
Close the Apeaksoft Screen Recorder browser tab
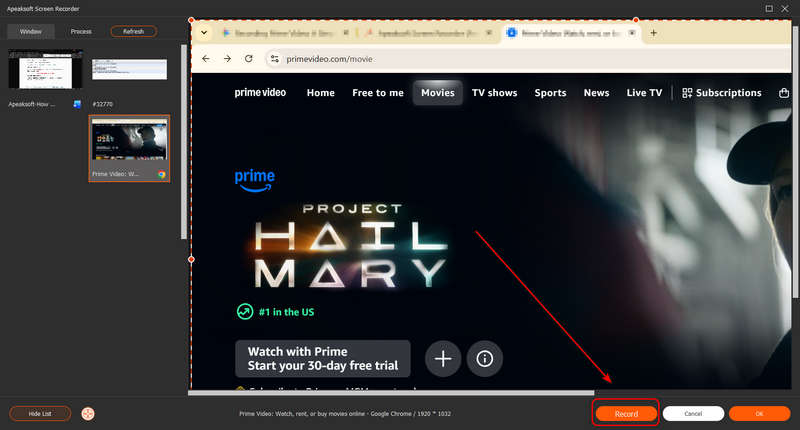(x=489, y=33)
